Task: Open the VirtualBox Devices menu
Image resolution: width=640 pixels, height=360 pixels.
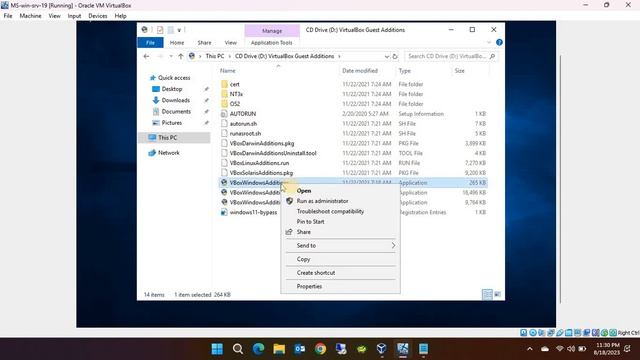Action: [98, 16]
